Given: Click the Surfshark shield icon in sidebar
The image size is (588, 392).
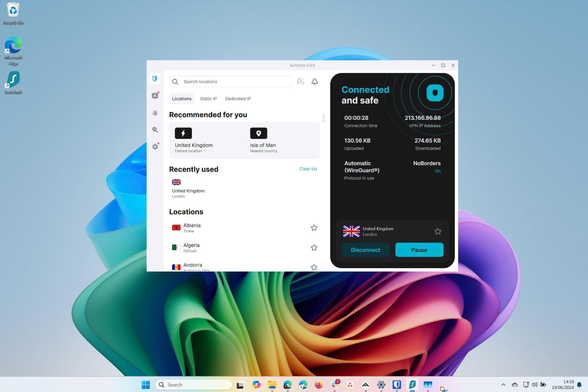Looking at the screenshot, I should pyautogui.click(x=155, y=78).
